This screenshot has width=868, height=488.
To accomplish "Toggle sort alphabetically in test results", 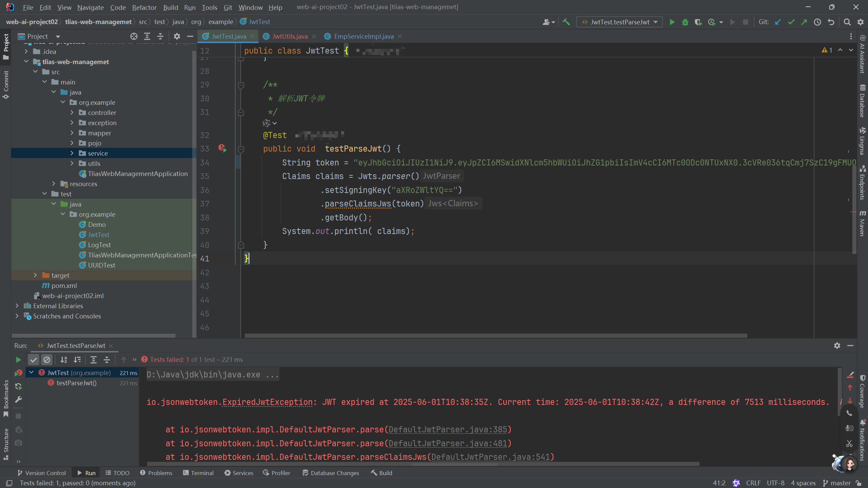I will point(64,359).
